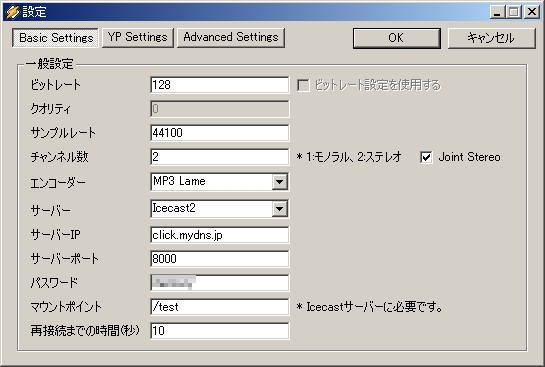This screenshot has height=367, width=545.
Task: Click the サーバーIP field with click.mydns.jp
Action: pyautogui.click(x=220, y=235)
